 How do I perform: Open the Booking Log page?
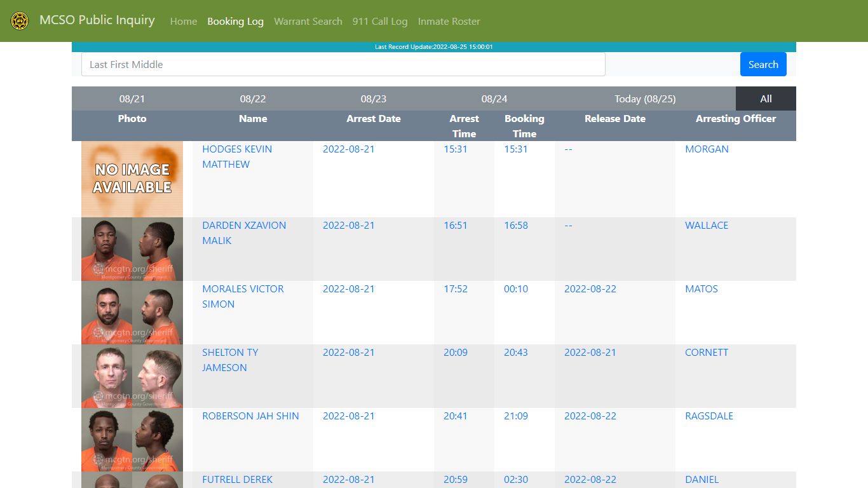[235, 21]
